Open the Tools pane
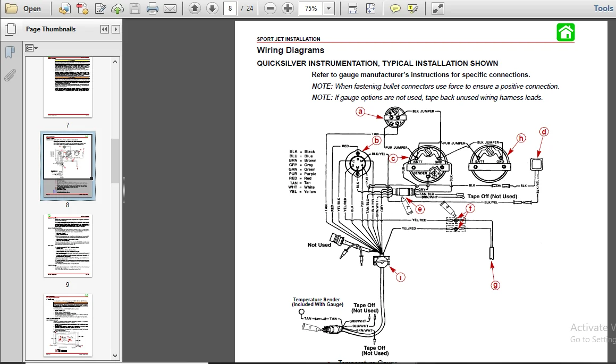The image size is (616, 364). coord(603,9)
